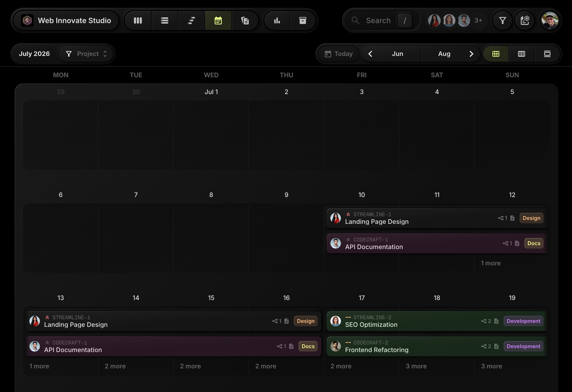Select the week columns layout
This screenshot has width=572, height=392.
click(521, 54)
